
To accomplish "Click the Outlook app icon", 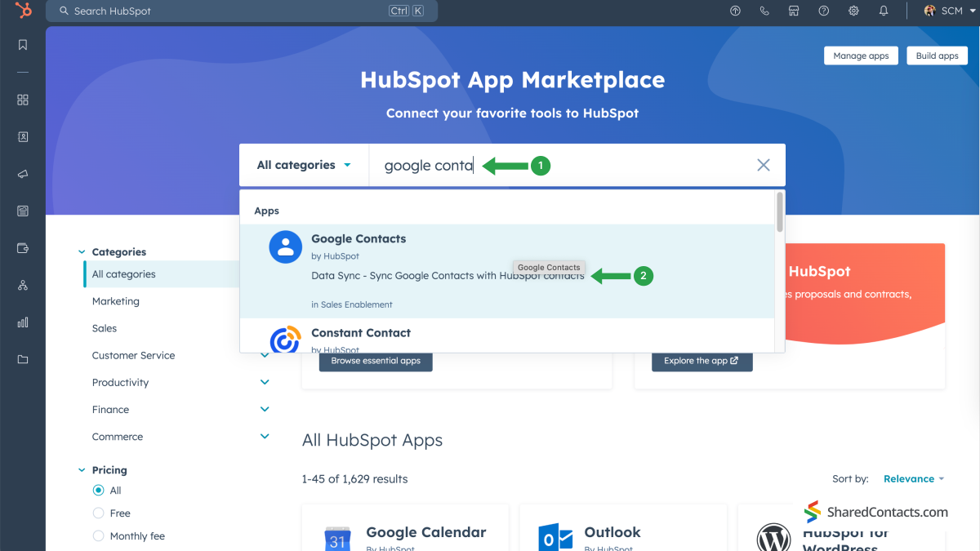I will pos(556,539).
